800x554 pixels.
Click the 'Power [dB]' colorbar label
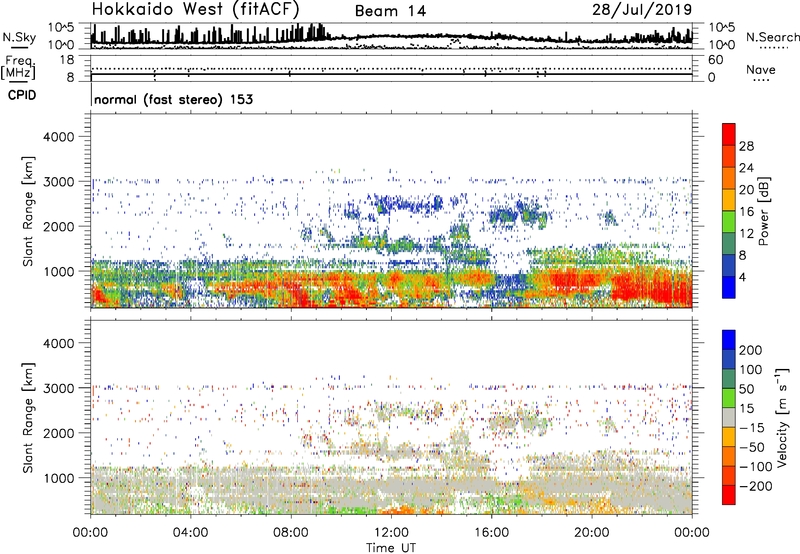pyautogui.click(x=764, y=211)
